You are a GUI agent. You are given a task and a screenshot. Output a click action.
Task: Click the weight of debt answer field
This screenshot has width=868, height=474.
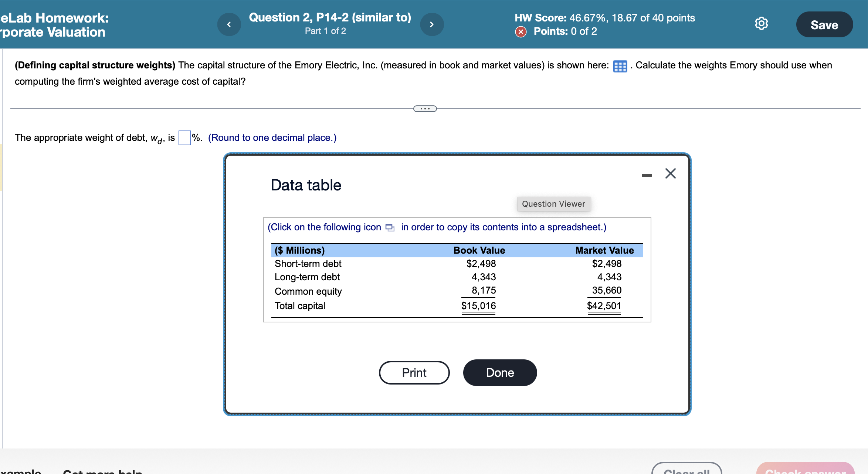tap(184, 138)
